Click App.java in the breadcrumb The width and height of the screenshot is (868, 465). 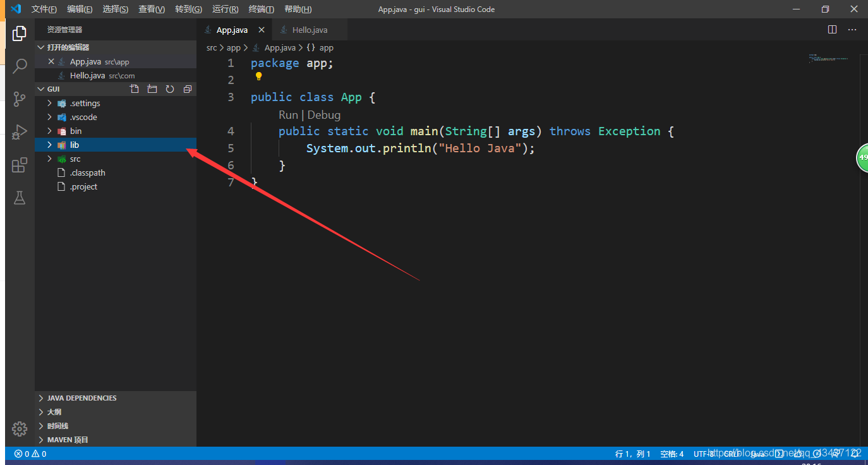[280, 47]
